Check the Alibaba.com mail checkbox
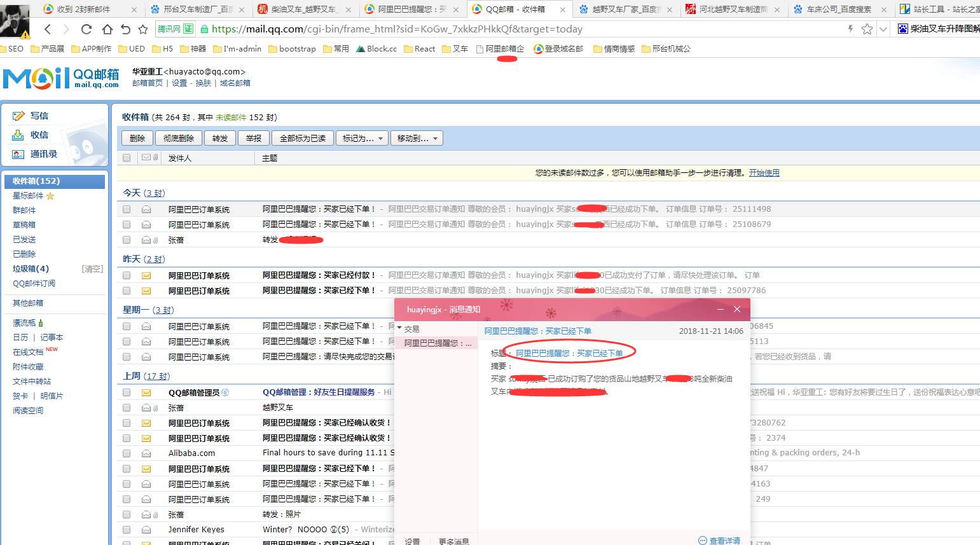This screenshot has width=980, height=545. pyautogui.click(x=127, y=453)
